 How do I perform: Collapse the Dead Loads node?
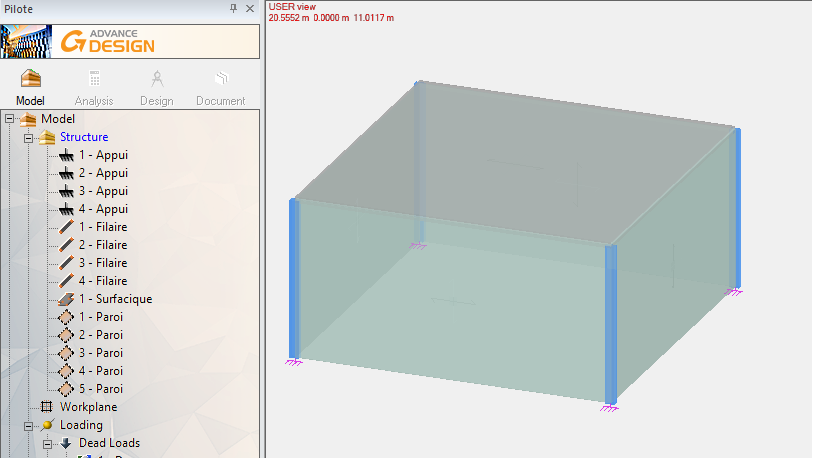(47, 443)
